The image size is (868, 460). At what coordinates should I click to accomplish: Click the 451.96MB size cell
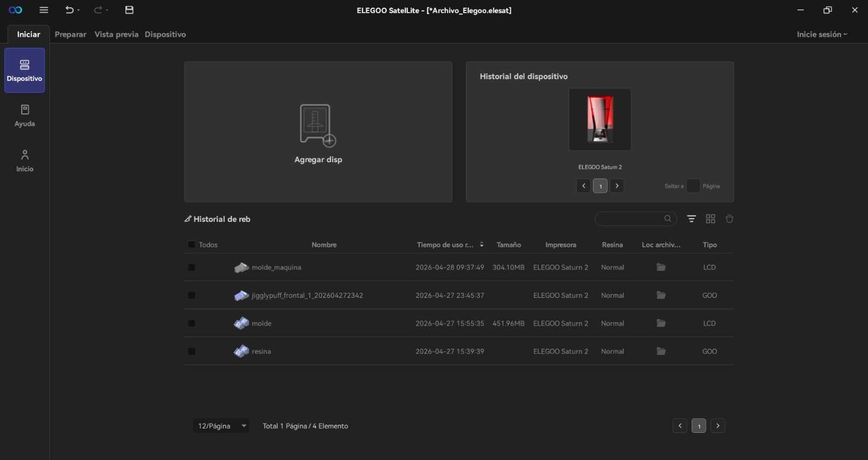(x=508, y=323)
